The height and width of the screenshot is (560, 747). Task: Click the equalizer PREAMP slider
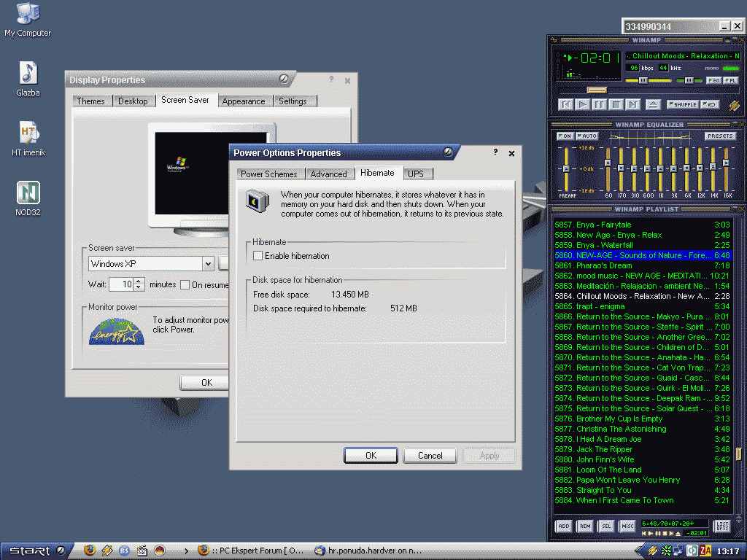pyautogui.click(x=565, y=169)
